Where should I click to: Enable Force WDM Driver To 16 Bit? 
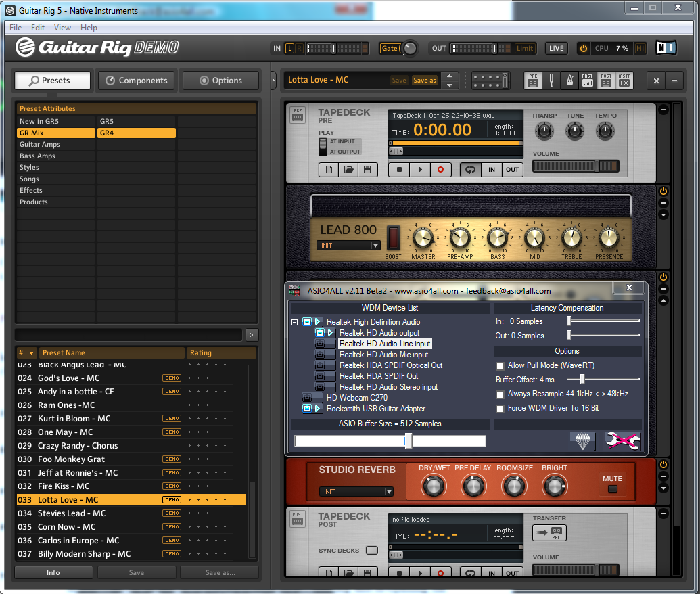[x=500, y=409]
